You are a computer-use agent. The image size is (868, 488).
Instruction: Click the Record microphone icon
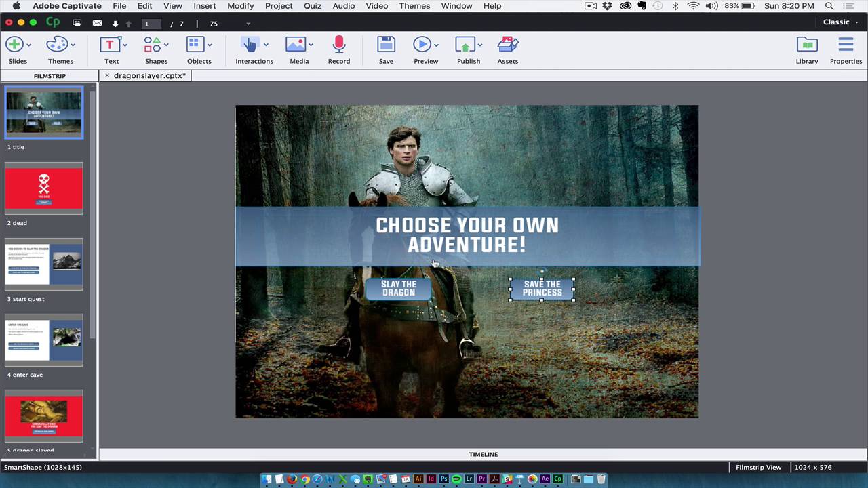[339, 45]
